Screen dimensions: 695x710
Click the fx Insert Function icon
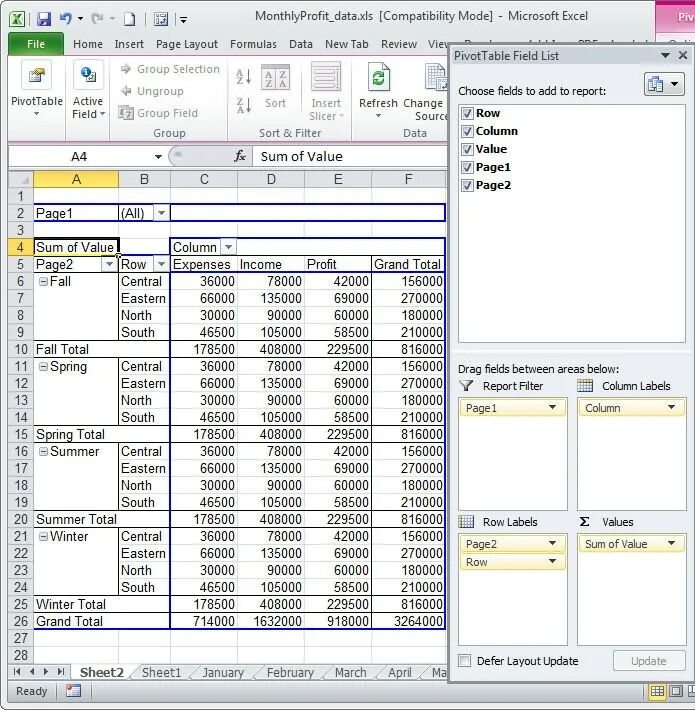click(240, 157)
